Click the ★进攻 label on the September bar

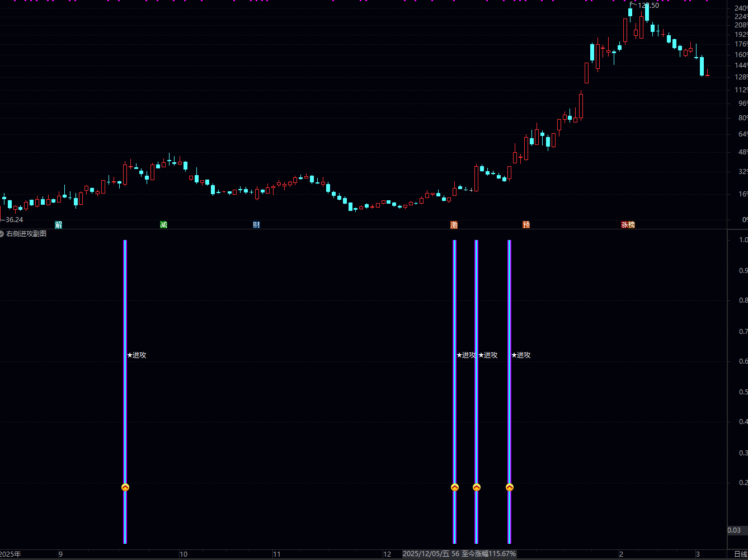coord(137,355)
